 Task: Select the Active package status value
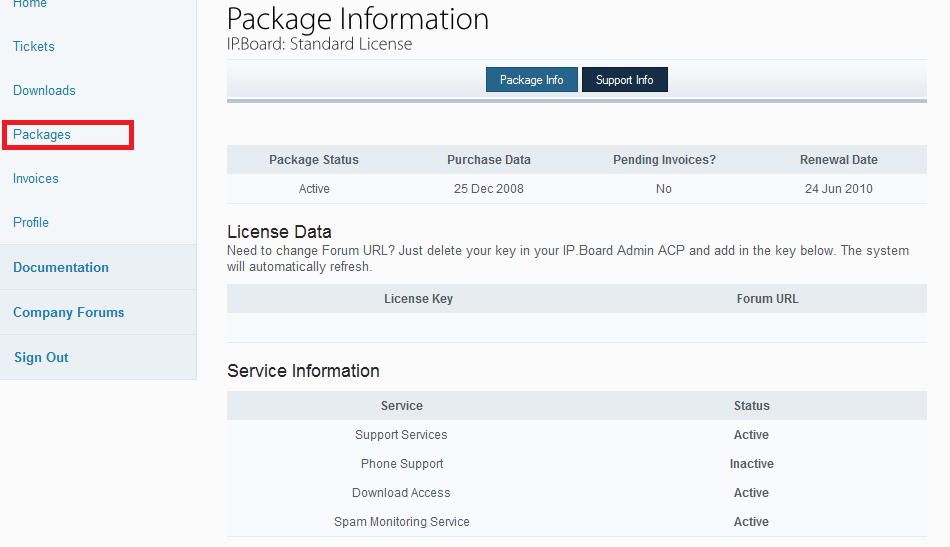pos(314,189)
